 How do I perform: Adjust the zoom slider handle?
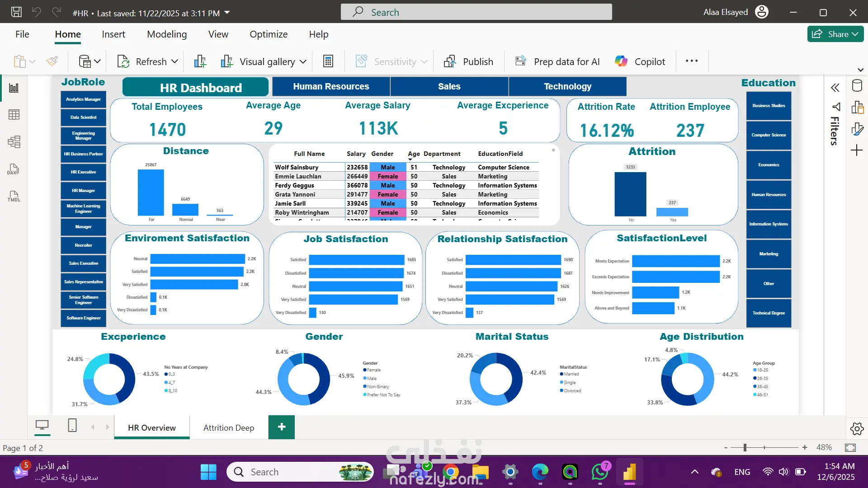click(x=745, y=447)
